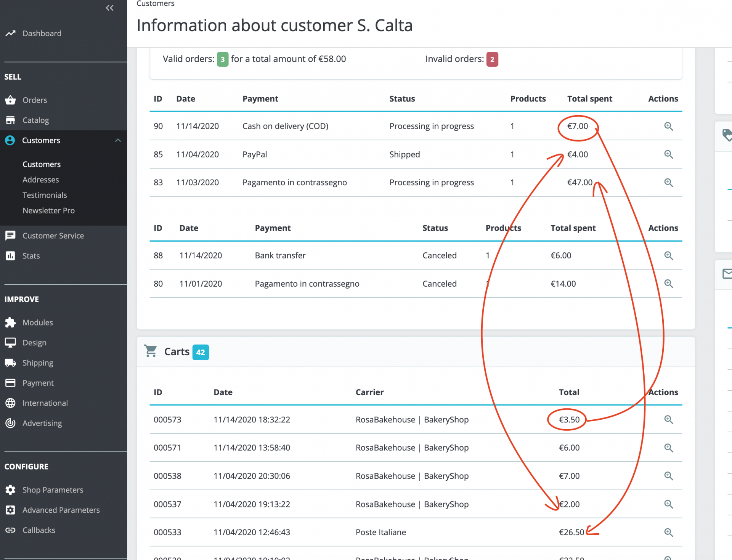Open the Dashboard menu item
Image resolution: width=732 pixels, height=560 pixels.
42,34
